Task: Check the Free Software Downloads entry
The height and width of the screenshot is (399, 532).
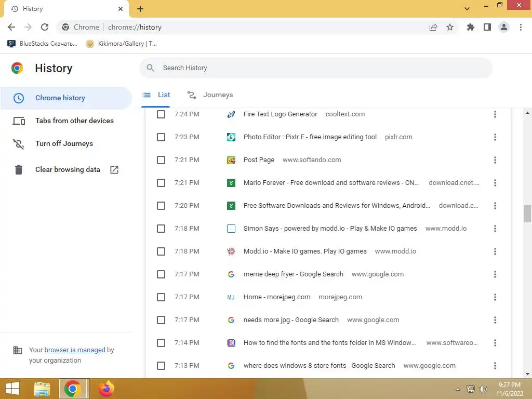Action: click(x=161, y=206)
